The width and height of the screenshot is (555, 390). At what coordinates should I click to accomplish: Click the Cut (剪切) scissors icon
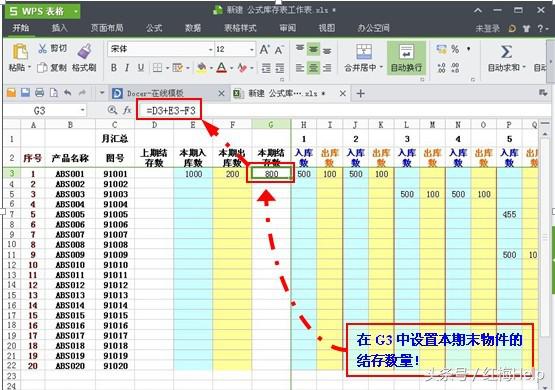pyautogui.click(x=42, y=48)
